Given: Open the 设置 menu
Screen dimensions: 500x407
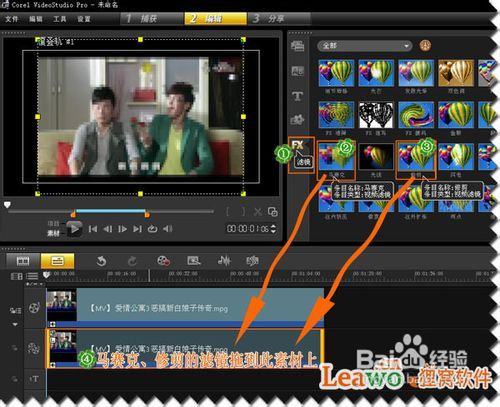Looking at the screenshot, I should coord(84,19).
